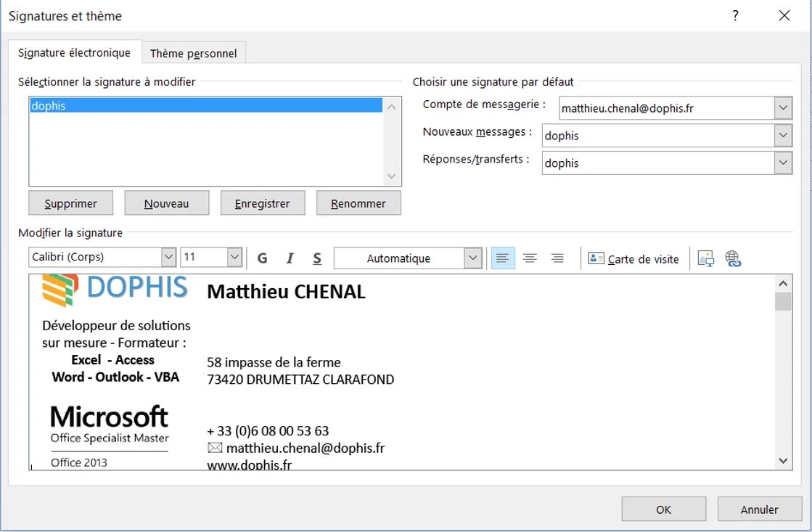812x532 pixels.
Task: Toggle underline (S) formatting
Action: tap(317, 258)
